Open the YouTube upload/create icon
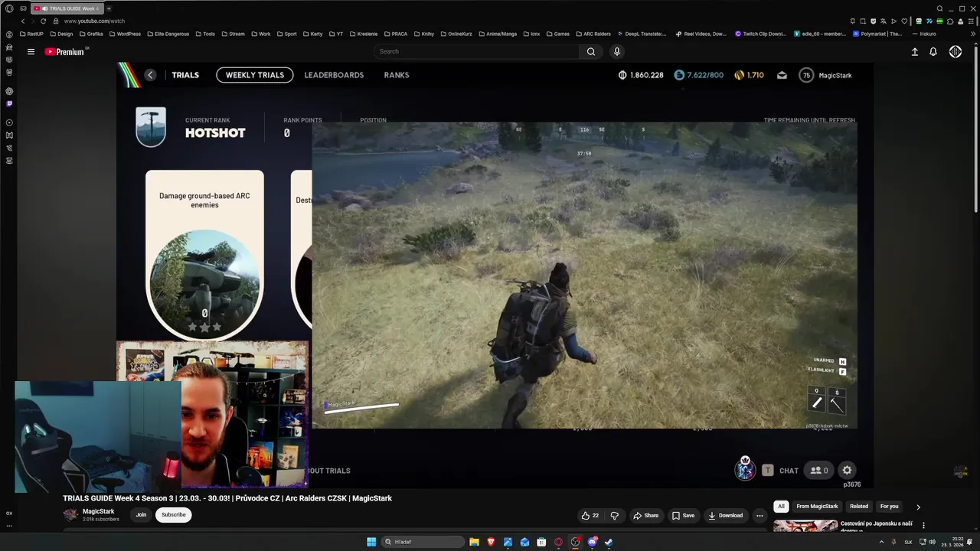980x551 pixels. coord(914,51)
